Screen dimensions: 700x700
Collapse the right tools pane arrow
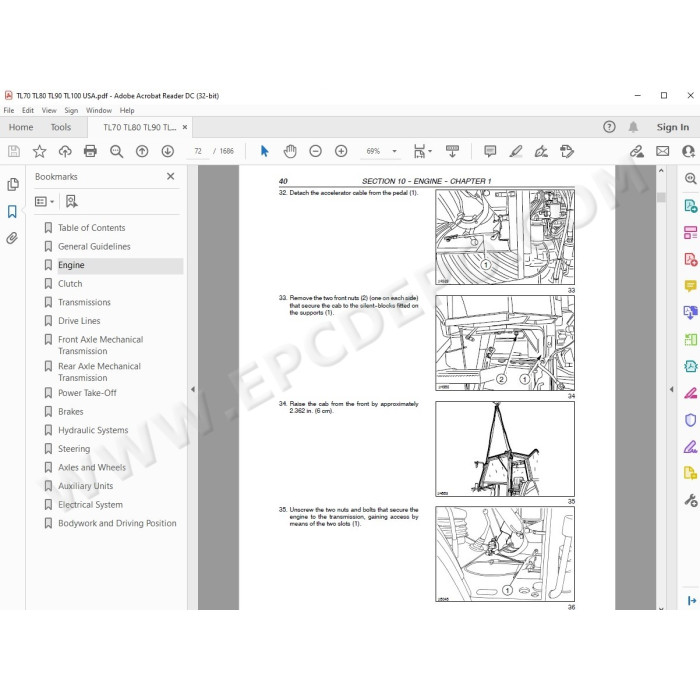[671, 389]
